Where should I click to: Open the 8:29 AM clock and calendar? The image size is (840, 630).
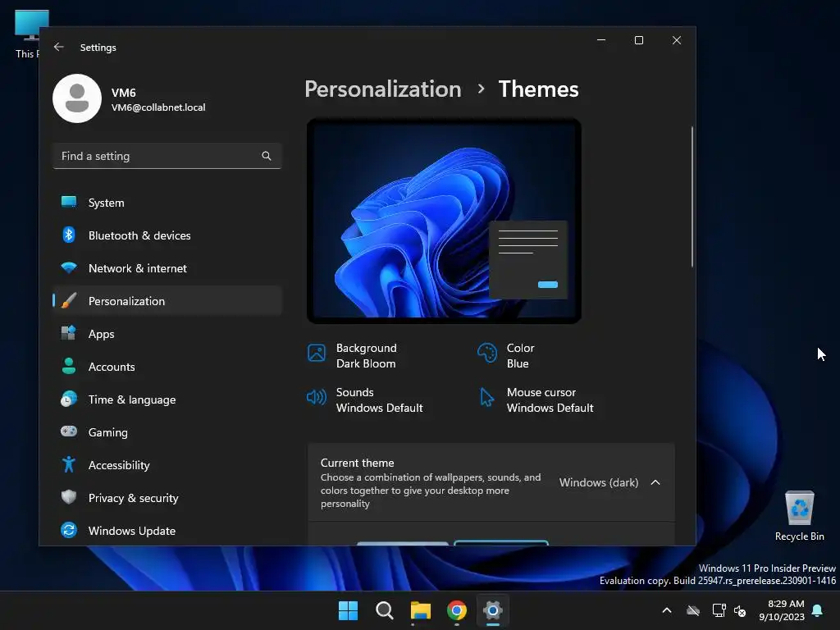(x=782, y=610)
